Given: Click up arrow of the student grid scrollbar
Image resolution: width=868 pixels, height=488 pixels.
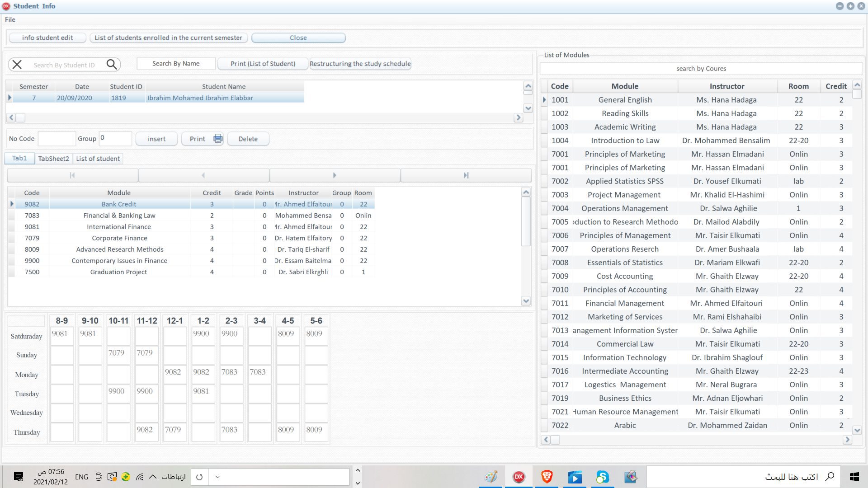Looking at the screenshot, I should click(x=528, y=86).
